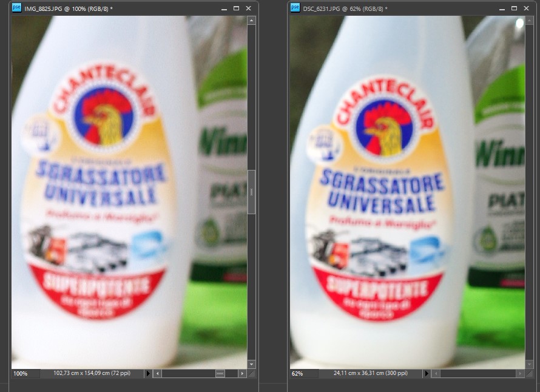Maximize the DSC_6231.JPG document window
540x392 pixels.
[514, 8]
